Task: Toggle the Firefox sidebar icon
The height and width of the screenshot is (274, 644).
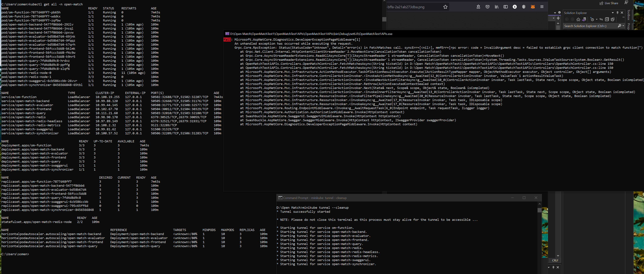Action: (x=506, y=7)
